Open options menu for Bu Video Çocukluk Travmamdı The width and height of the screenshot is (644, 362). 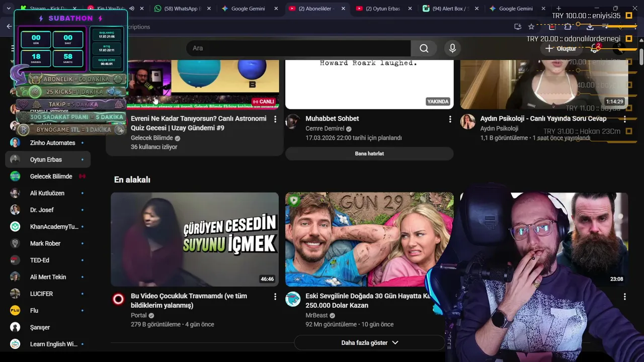click(x=275, y=297)
